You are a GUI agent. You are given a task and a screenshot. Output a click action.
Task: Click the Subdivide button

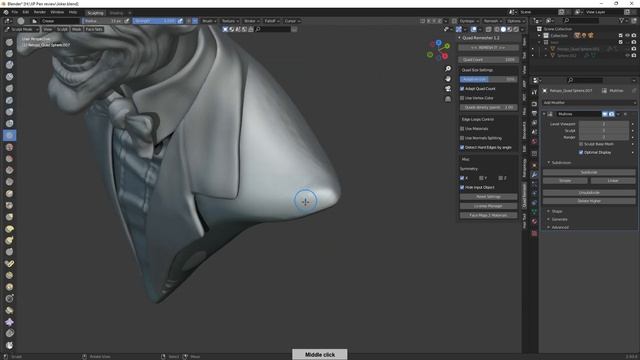click(x=589, y=172)
